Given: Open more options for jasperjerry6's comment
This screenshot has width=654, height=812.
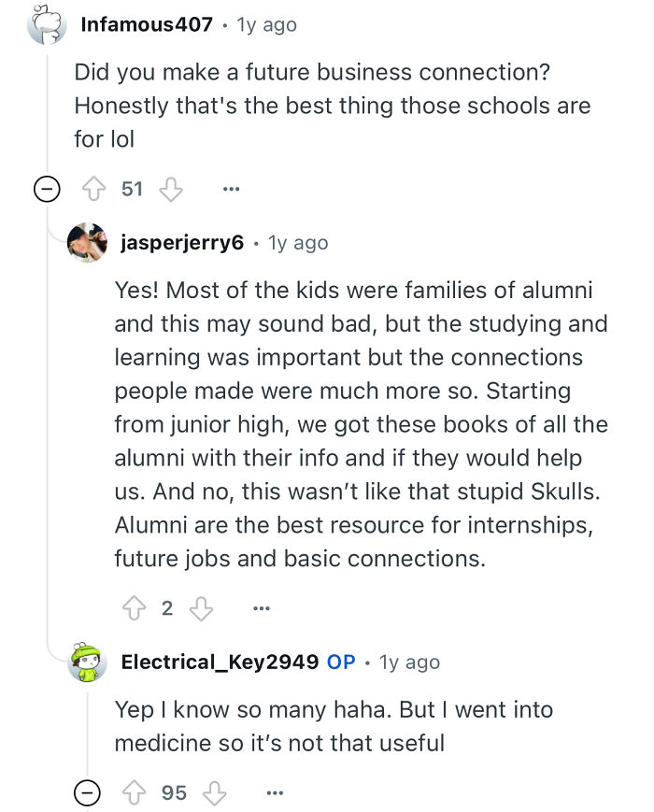Looking at the screenshot, I should 262,607.
